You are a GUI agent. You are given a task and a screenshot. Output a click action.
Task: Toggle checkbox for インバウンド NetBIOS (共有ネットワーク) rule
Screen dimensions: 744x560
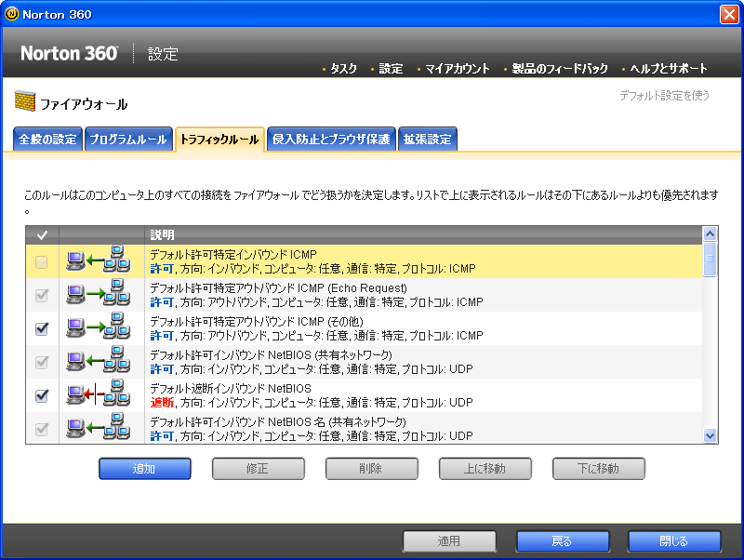coord(42,362)
